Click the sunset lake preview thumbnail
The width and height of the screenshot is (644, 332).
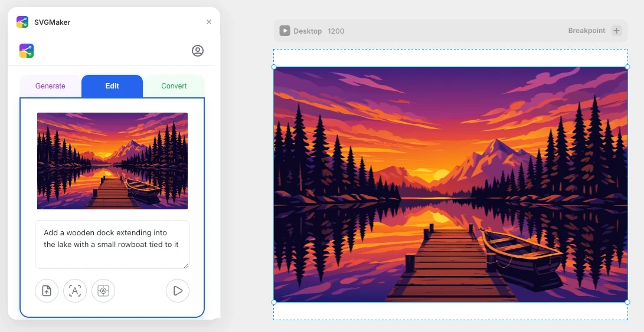(x=112, y=161)
